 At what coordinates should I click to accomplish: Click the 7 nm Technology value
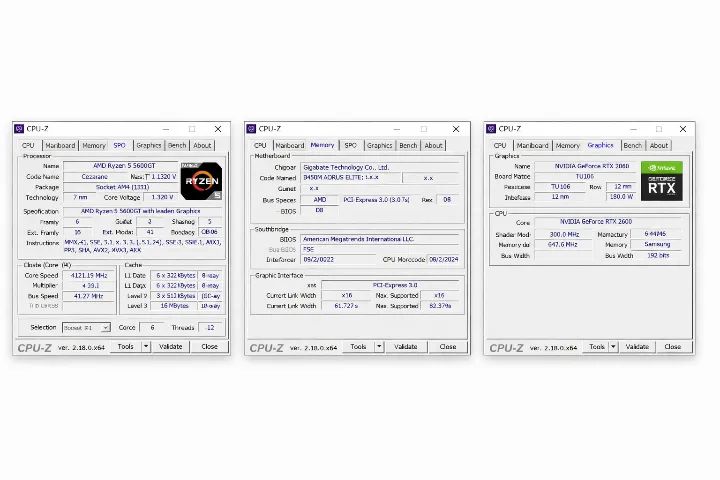click(x=81, y=197)
